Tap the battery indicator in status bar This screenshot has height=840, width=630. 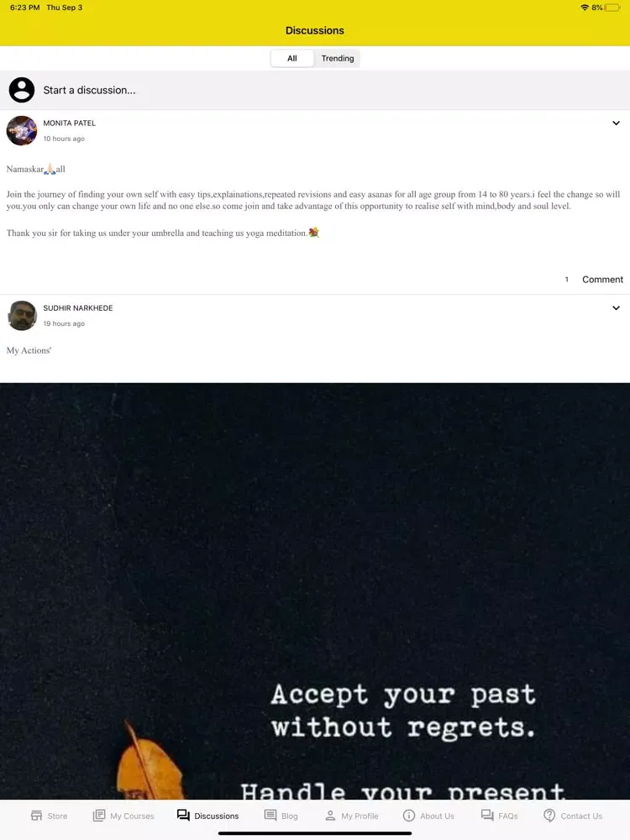612,8
